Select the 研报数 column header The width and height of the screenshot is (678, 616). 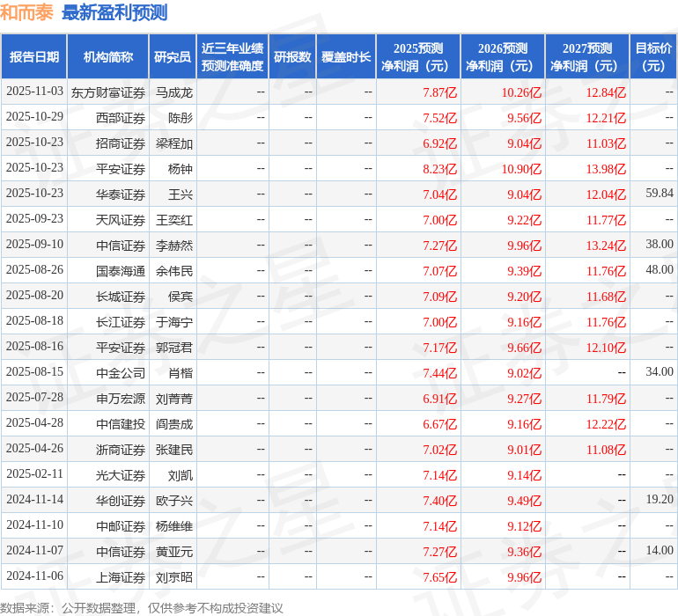point(292,56)
